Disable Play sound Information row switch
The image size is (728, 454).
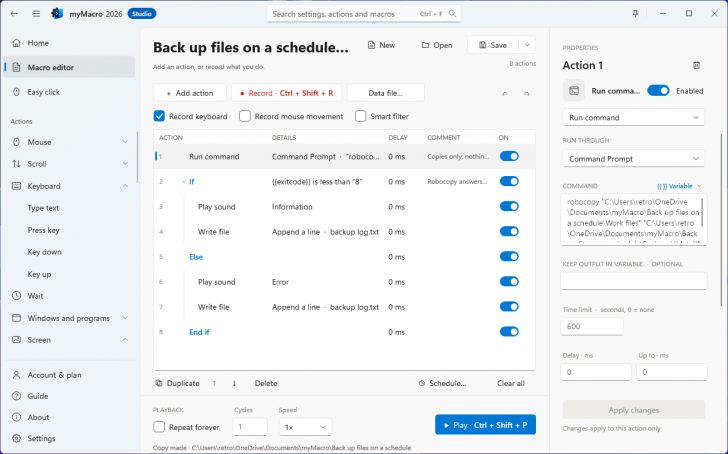coord(509,207)
